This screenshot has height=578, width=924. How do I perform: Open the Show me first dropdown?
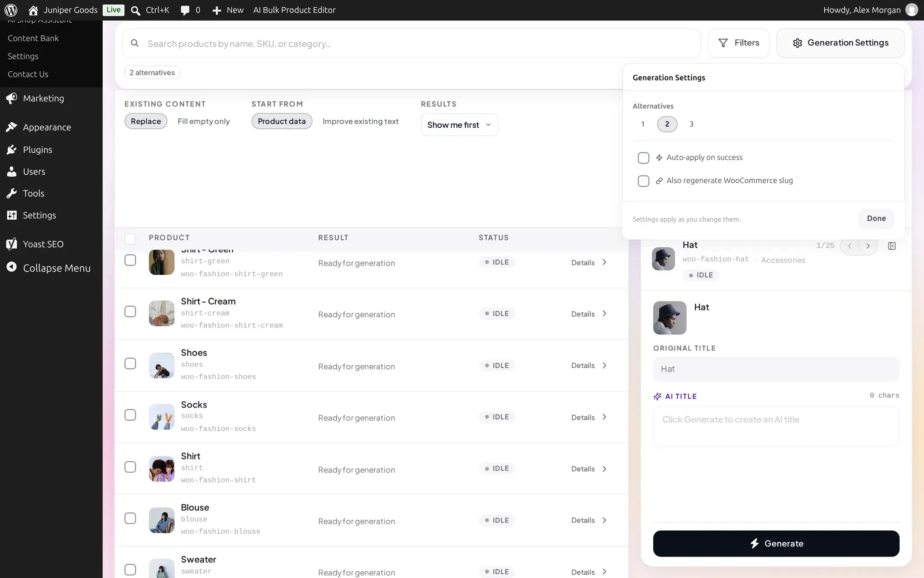point(459,125)
